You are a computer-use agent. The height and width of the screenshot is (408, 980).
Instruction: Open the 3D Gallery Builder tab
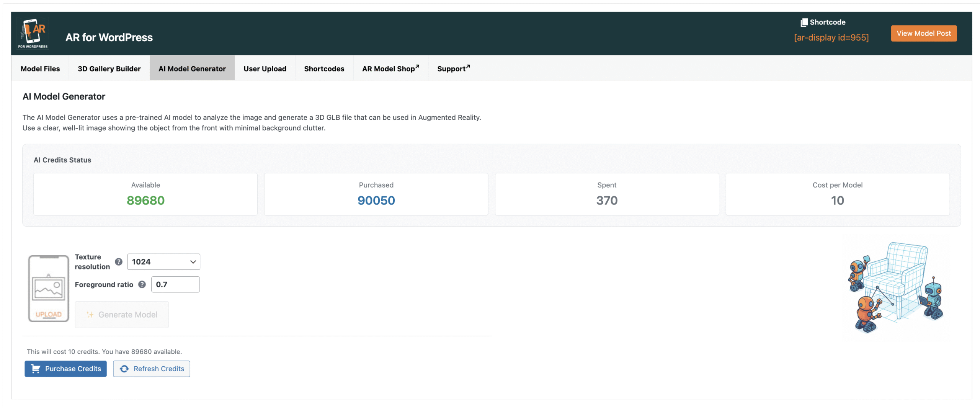click(x=109, y=69)
